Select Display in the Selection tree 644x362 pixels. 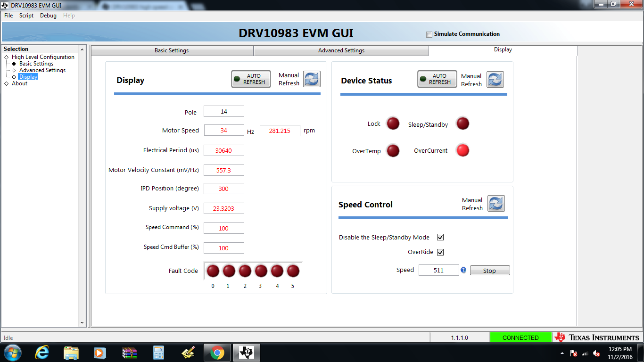click(x=28, y=77)
